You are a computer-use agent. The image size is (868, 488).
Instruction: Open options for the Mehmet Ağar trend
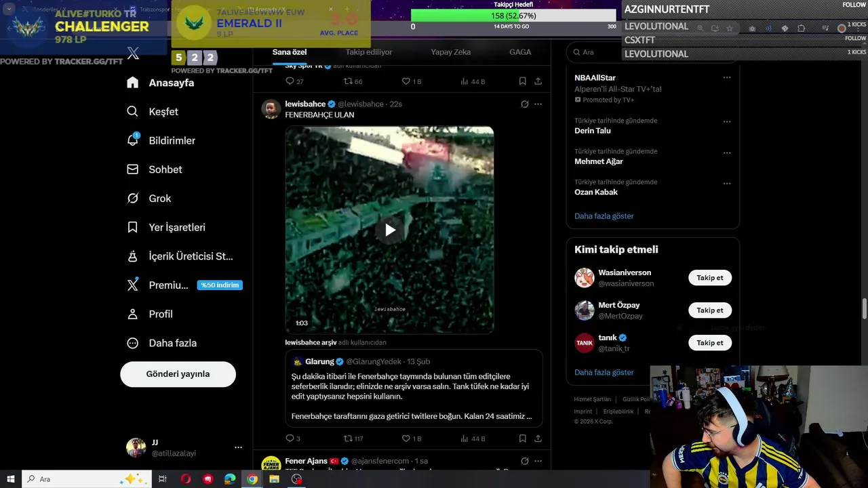pos(727,152)
